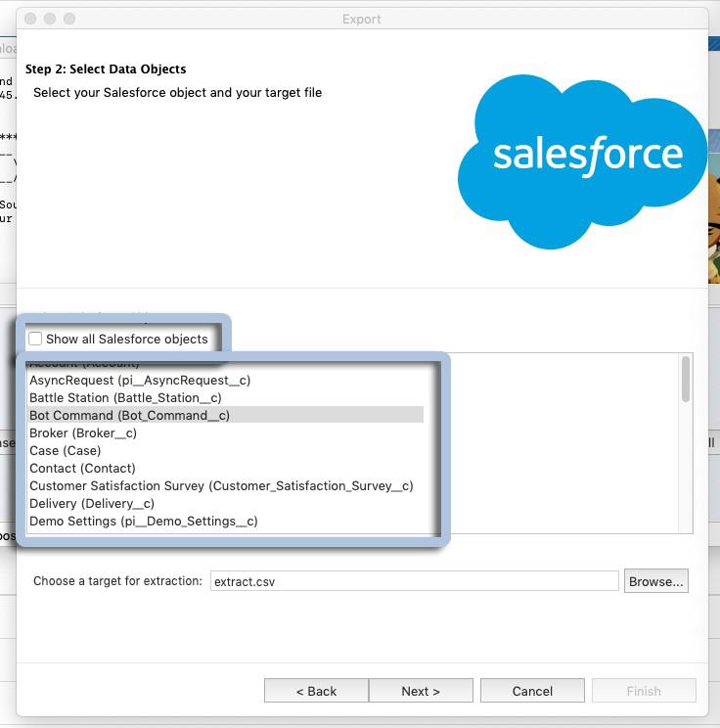Click the object list vertical scrollbar
This screenshot has height=728, width=720.
pyautogui.click(x=686, y=379)
